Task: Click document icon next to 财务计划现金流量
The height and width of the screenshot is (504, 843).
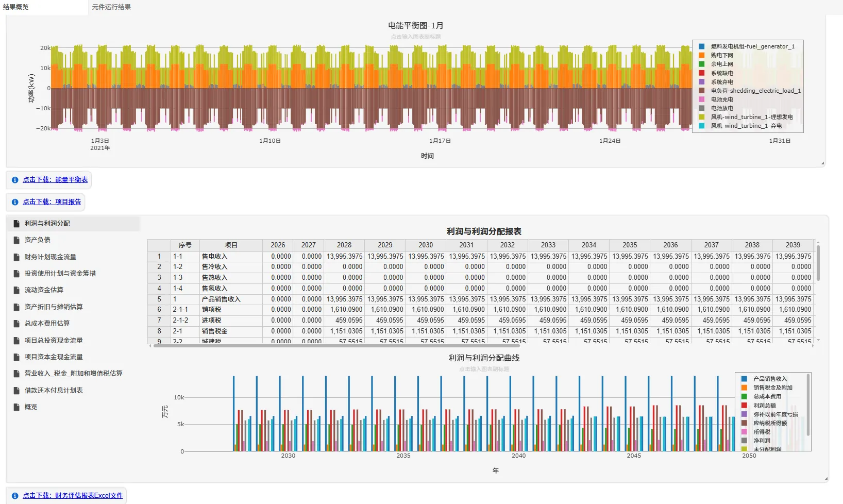Action: click(x=16, y=257)
